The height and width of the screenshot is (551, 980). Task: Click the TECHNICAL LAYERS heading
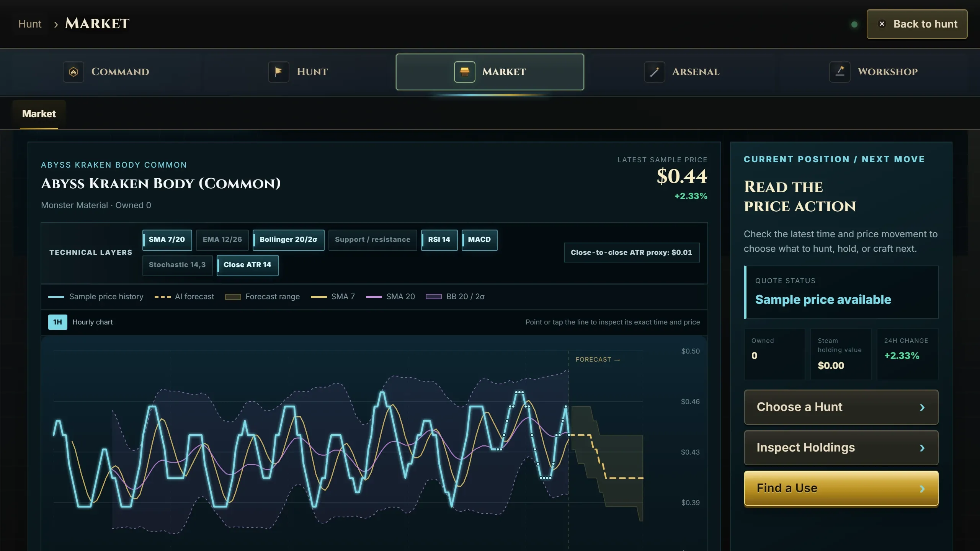91,253
